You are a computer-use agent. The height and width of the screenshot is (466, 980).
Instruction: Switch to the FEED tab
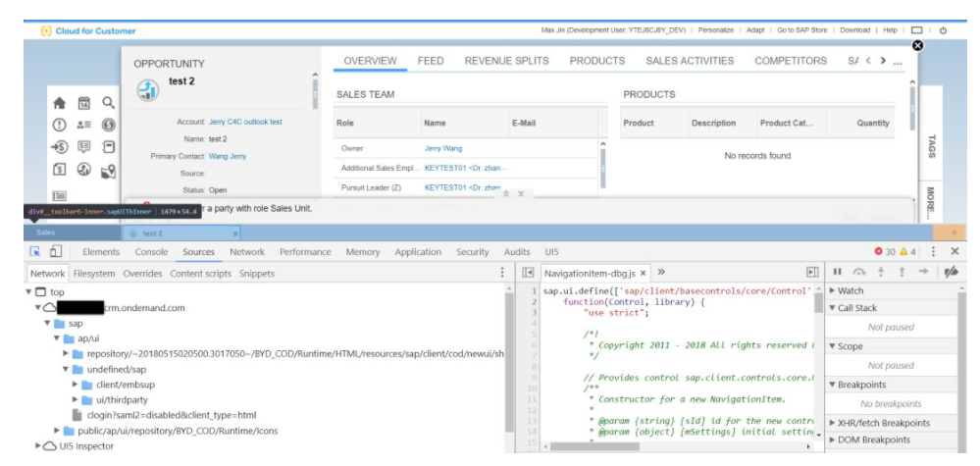(431, 61)
